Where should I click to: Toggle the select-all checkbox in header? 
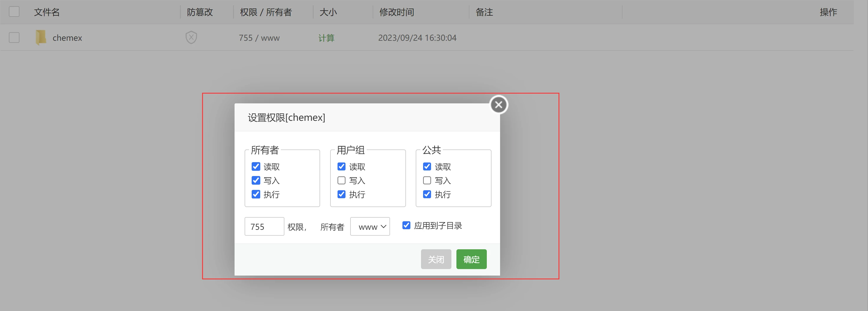click(14, 12)
